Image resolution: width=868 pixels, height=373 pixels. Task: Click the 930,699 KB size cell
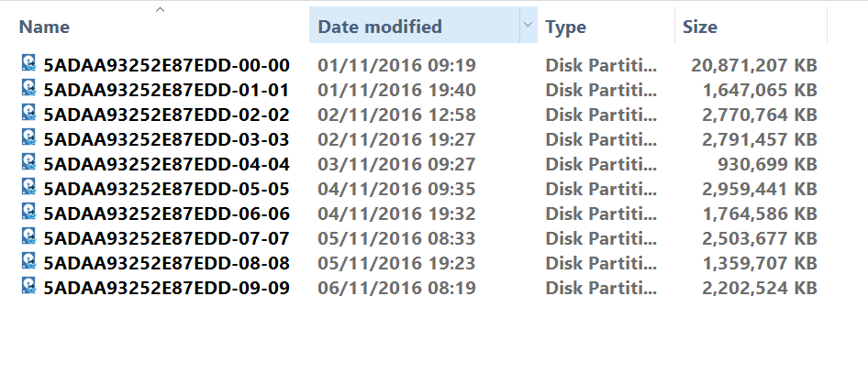click(770, 165)
